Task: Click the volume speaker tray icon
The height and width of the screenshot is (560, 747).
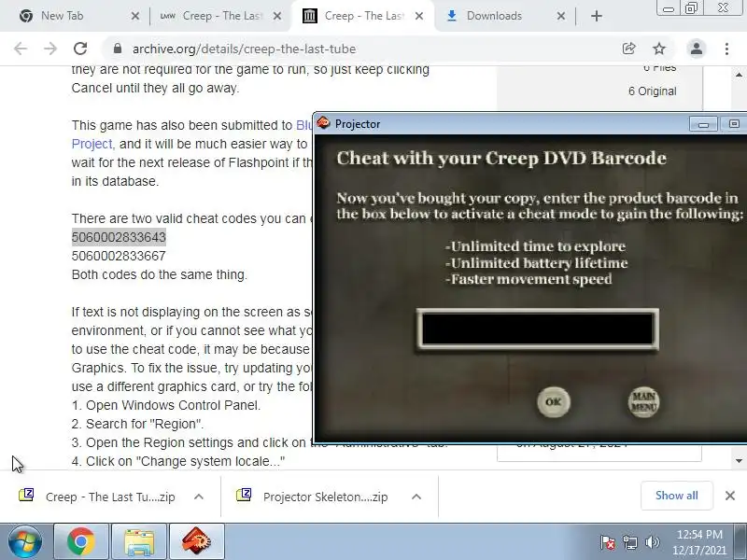Action: pos(652,542)
